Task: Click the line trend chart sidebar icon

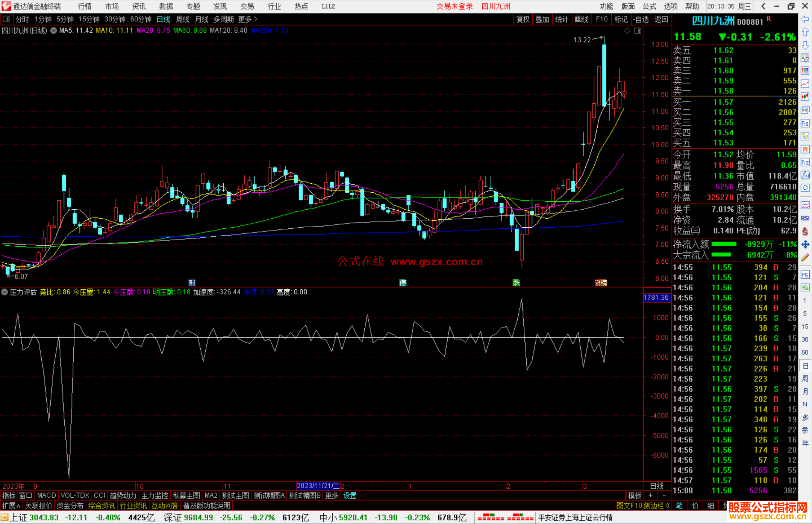Action: [805, 84]
